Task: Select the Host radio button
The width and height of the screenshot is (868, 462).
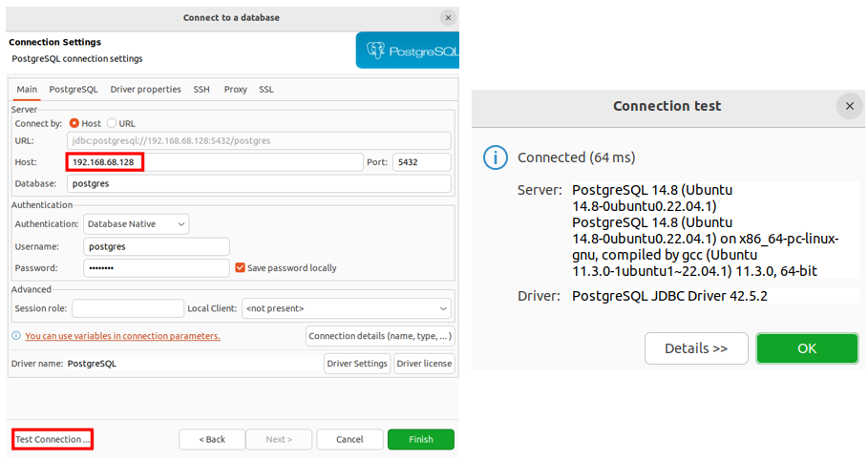Action: 74,123
